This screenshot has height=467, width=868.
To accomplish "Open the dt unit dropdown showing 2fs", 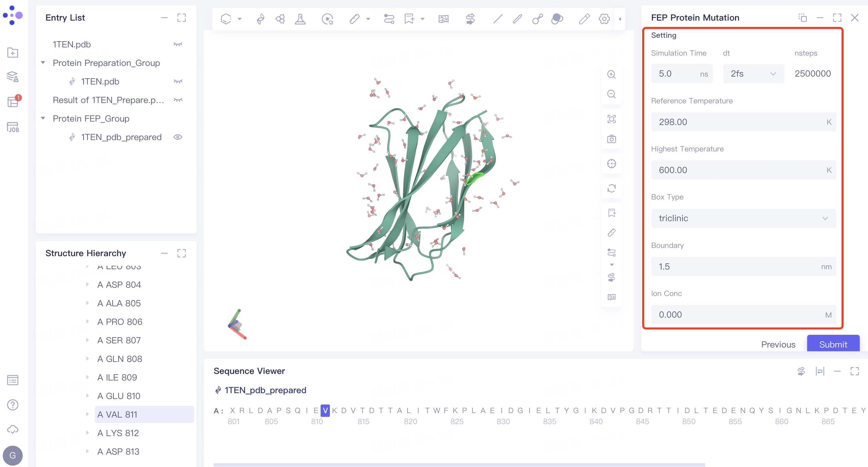I will [x=753, y=73].
